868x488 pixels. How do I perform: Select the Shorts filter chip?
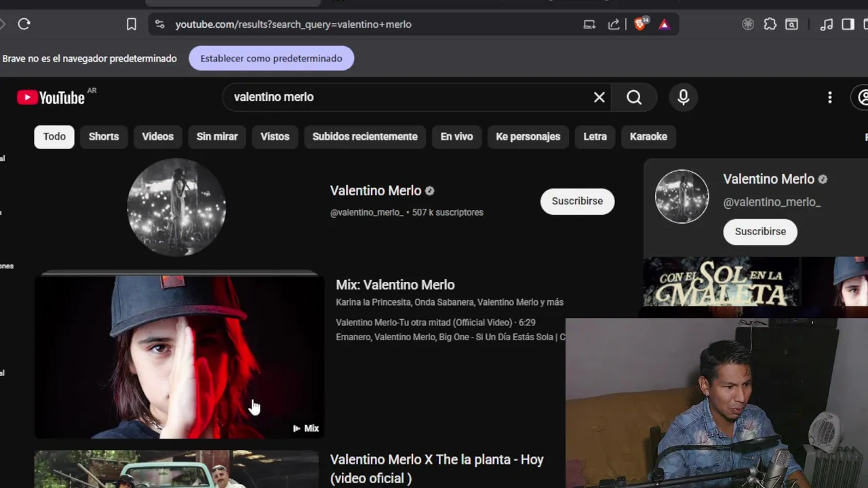click(x=104, y=137)
